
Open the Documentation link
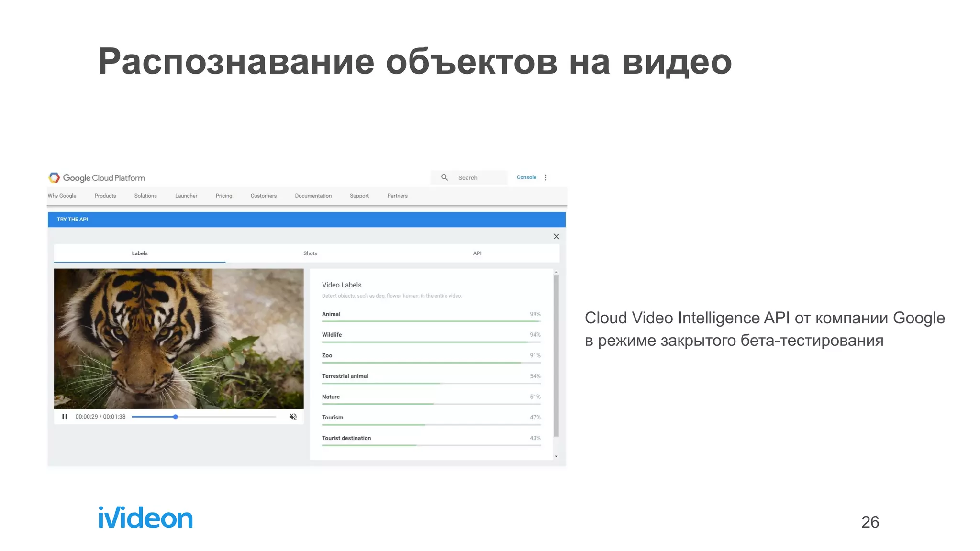coord(313,196)
